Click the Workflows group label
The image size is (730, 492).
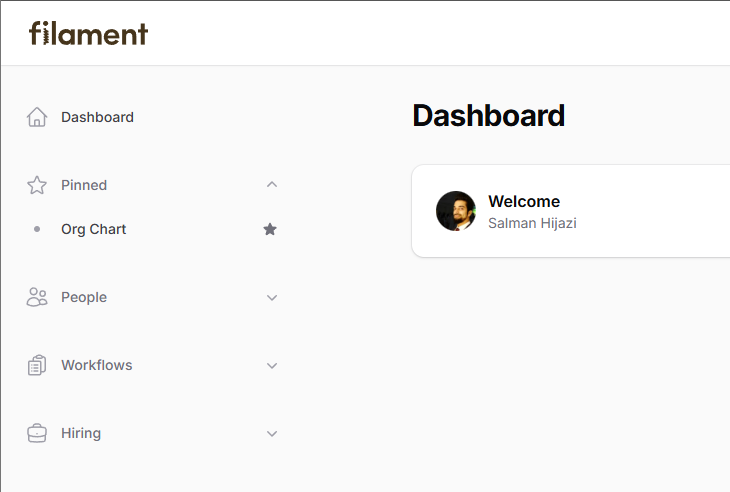[x=96, y=365]
